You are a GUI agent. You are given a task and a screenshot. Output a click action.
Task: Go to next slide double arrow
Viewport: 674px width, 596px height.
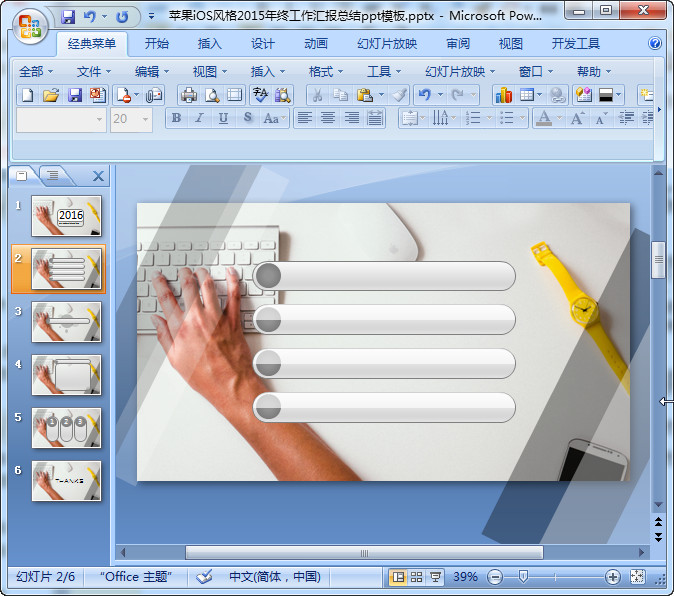[x=658, y=537]
